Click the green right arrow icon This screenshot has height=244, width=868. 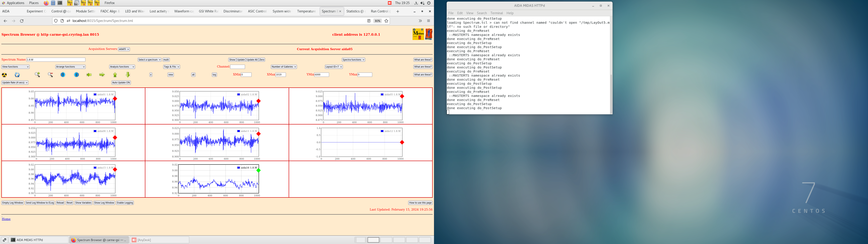[102, 75]
